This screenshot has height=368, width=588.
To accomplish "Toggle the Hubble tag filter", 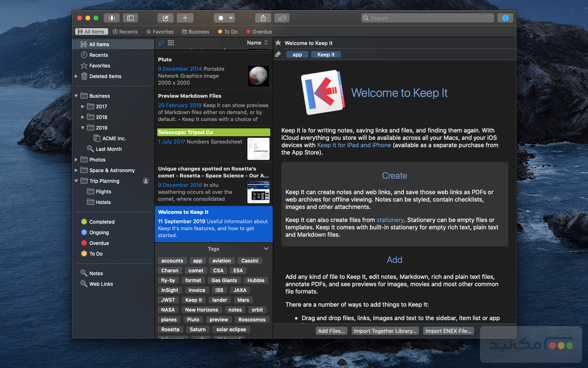I will pos(256,280).
